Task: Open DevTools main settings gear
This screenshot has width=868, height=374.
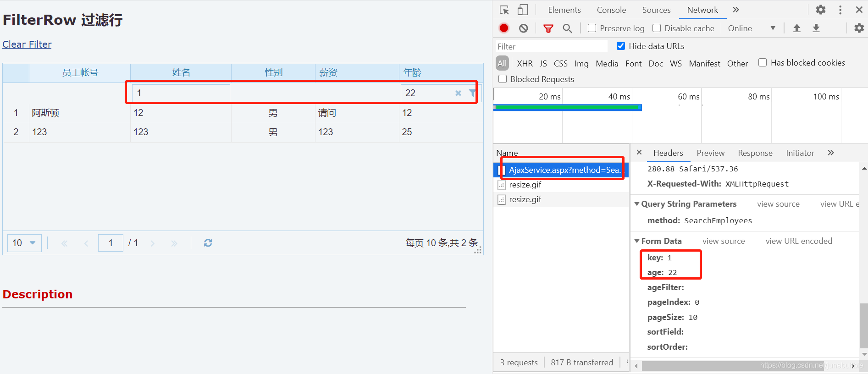Action: click(821, 10)
